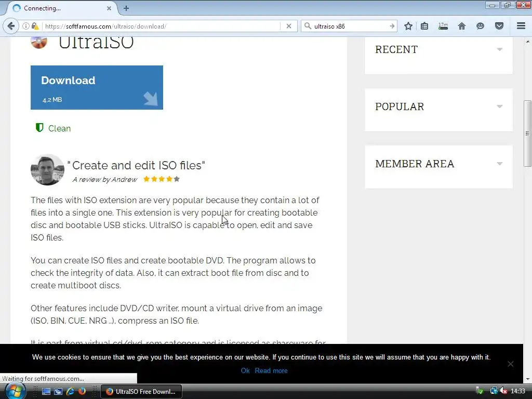The image size is (532, 399).
Task: Open Read more cookie policy link
Action: tap(271, 370)
